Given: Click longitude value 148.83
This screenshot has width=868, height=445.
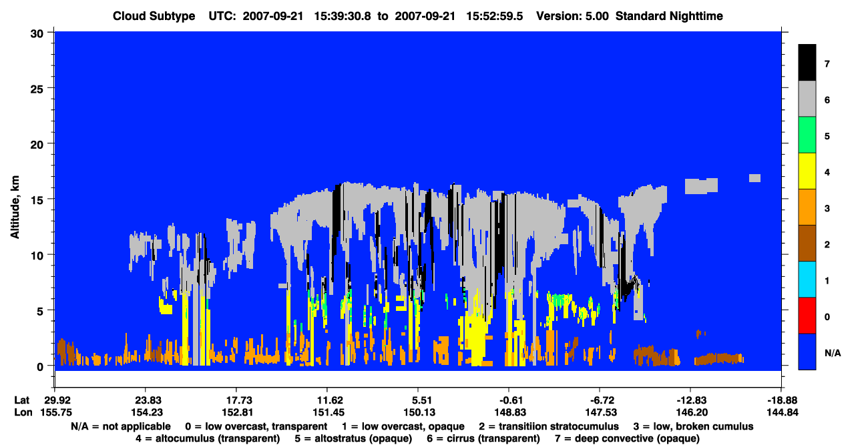Looking at the screenshot, I should tap(508, 412).
